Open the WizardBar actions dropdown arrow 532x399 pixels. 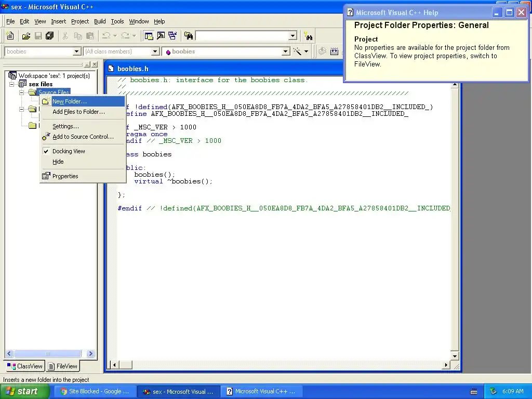[306, 51]
